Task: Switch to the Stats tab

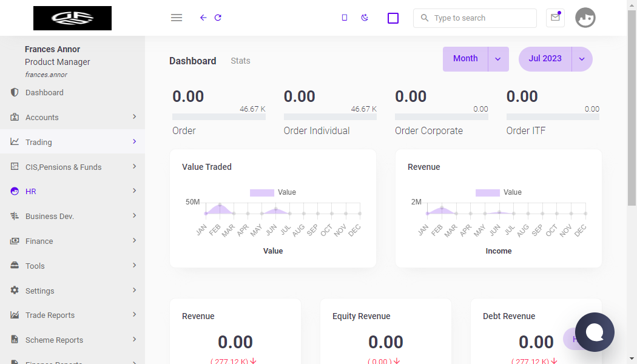Action: [240, 61]
